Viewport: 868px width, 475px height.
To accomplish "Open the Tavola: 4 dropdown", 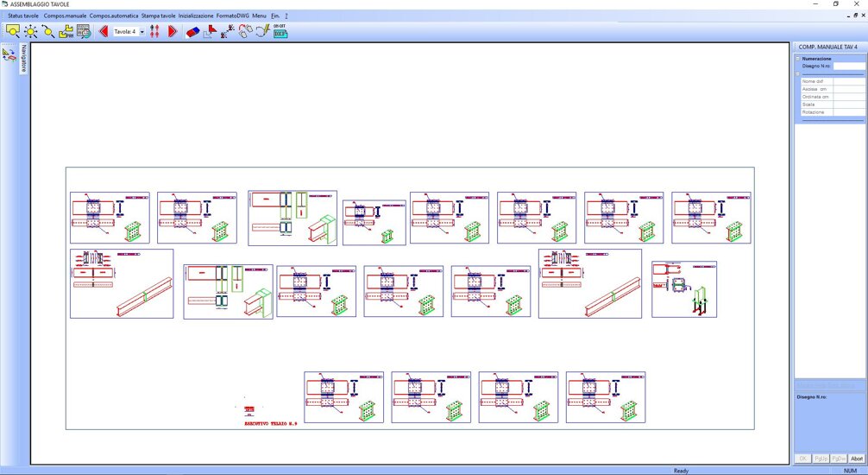I will point(141,31).
